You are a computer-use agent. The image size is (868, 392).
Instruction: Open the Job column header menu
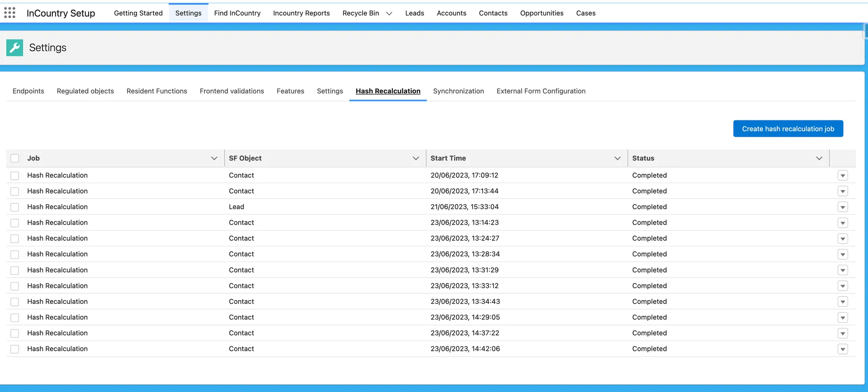[214, 158]
